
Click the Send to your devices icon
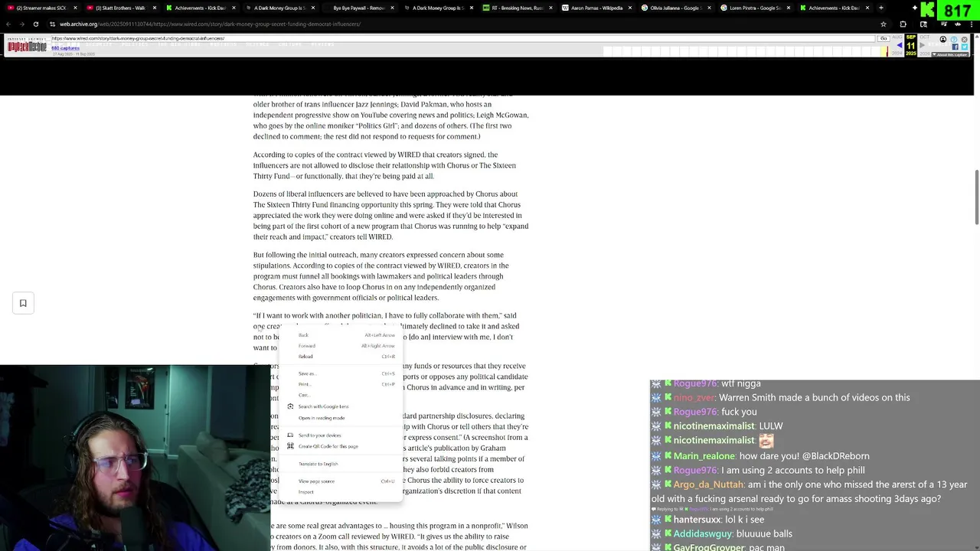tap(290, 435)
